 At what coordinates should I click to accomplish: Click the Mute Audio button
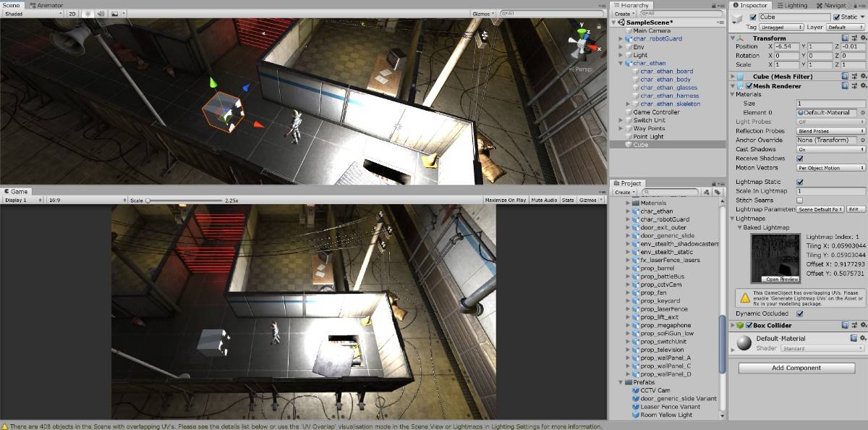(x=544, y=200)
